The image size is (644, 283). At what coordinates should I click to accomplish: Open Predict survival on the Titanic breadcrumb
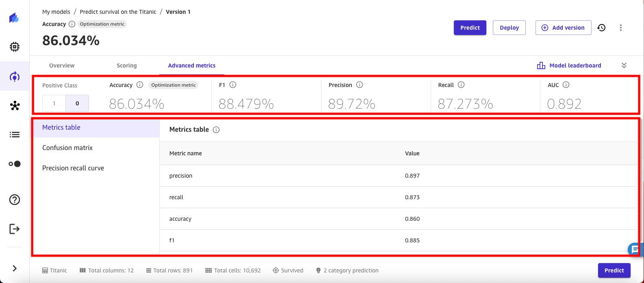point(118,12)
